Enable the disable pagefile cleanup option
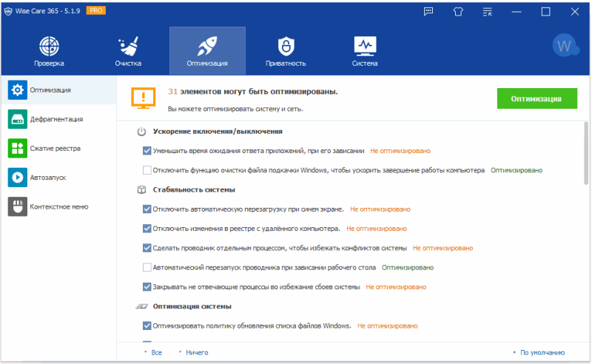 click(x=147, y=169)
